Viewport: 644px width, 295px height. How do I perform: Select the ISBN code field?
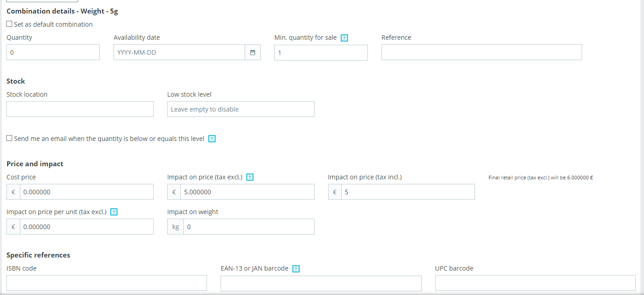[107, 283]
